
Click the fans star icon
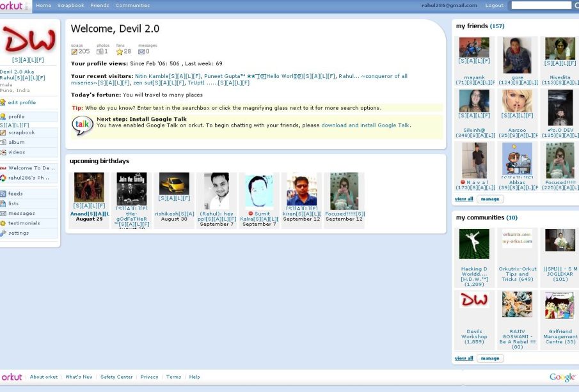[120, 52]
